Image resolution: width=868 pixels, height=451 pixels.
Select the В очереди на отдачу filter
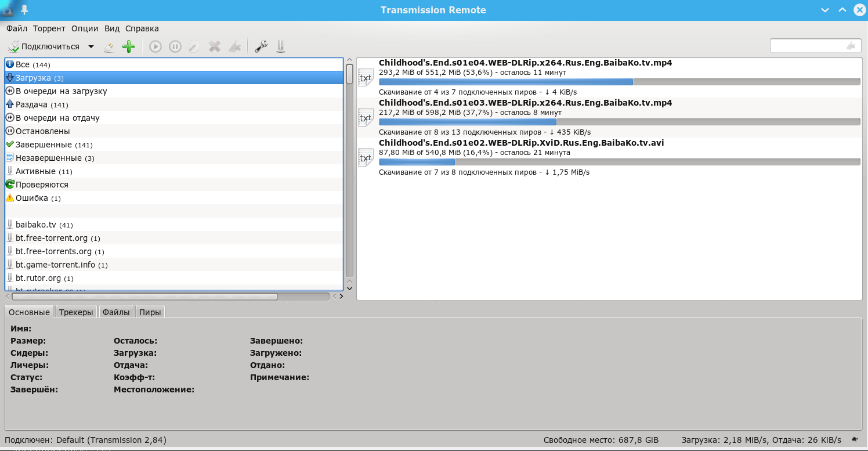point(174,118)
